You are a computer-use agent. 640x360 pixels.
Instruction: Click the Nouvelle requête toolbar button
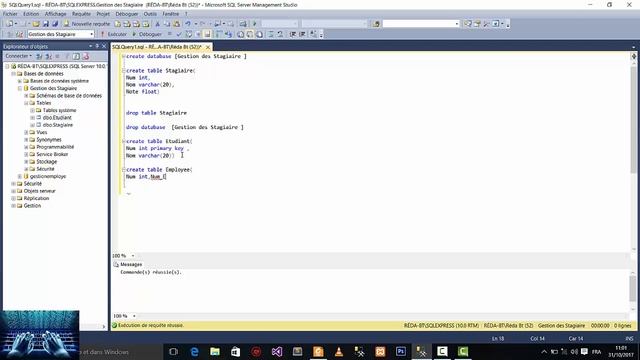click(87, 24)
